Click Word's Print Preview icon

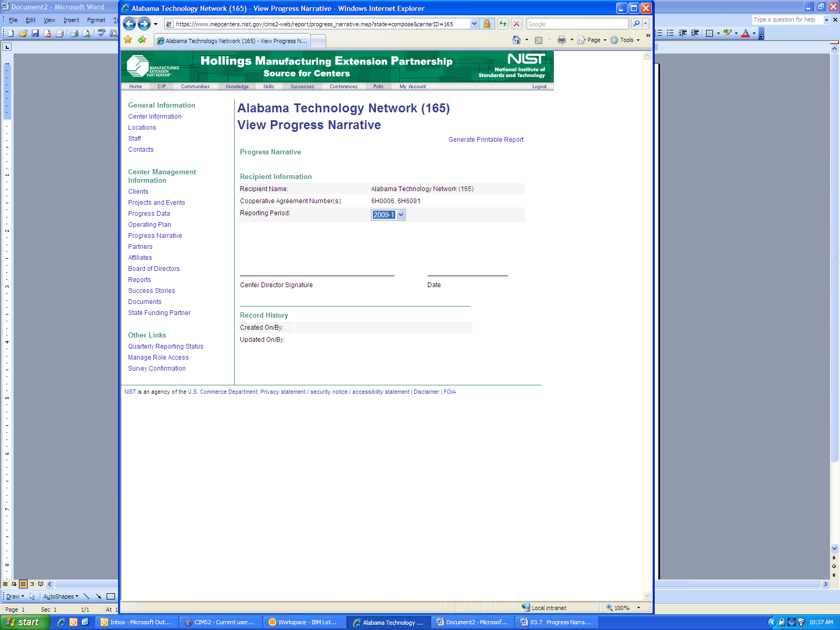[x=87, y=33]
